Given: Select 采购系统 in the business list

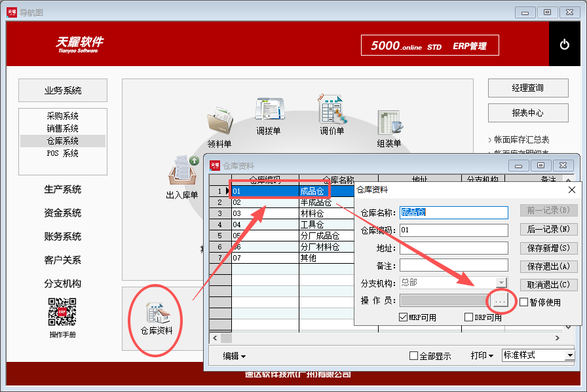Looking at the screenshot, I should [62, 116].
